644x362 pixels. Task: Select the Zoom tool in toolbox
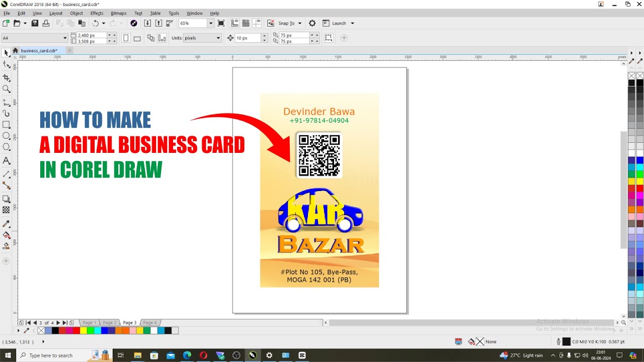coord(6,89)
